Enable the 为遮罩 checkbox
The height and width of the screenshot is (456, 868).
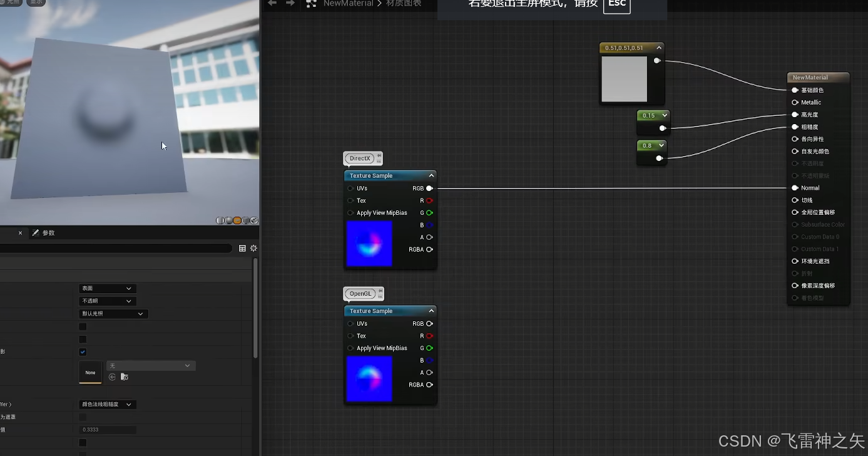pyautogui.click(x=83, y=417)
